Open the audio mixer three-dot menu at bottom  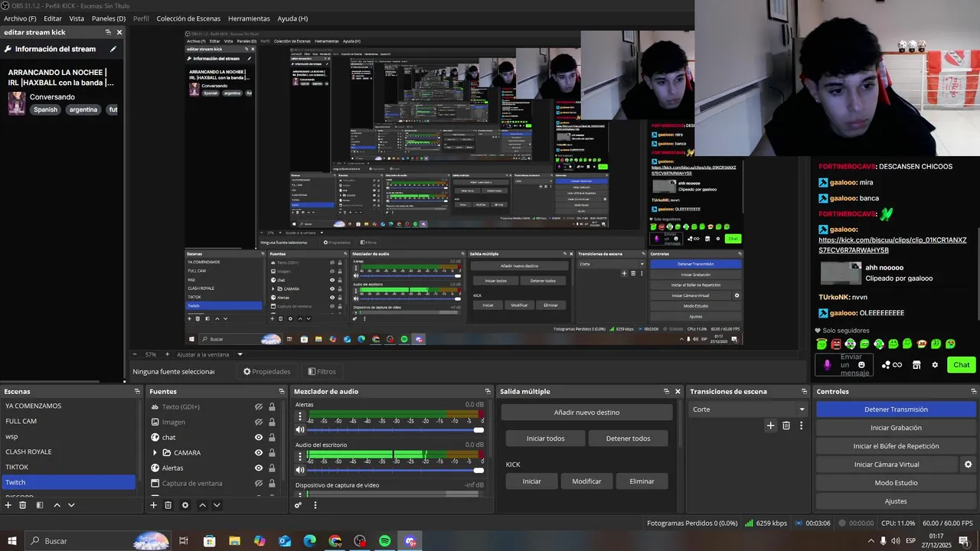[x=315, y=505]
